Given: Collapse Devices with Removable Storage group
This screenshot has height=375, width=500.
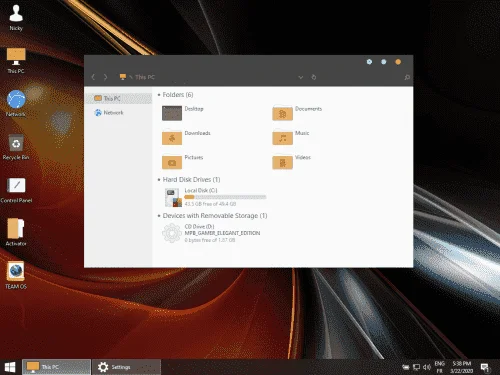Looking at the screenshot, I should (159, 216).
